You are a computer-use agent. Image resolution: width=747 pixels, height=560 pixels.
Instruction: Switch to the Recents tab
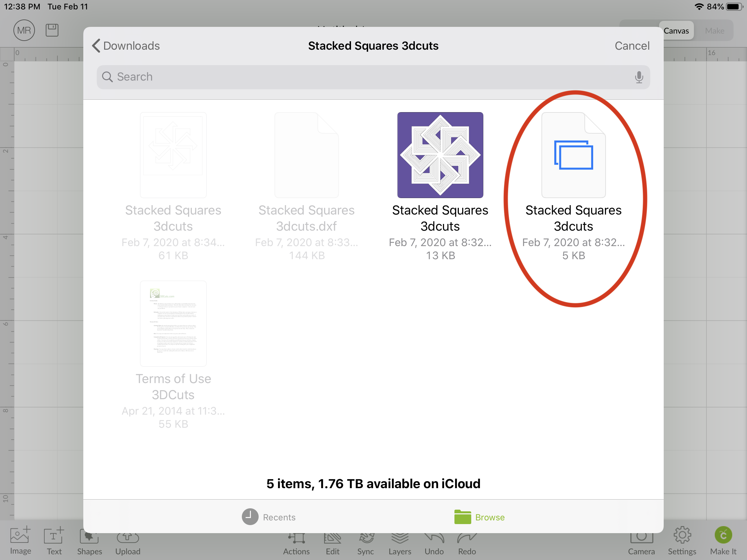point(269,517)
